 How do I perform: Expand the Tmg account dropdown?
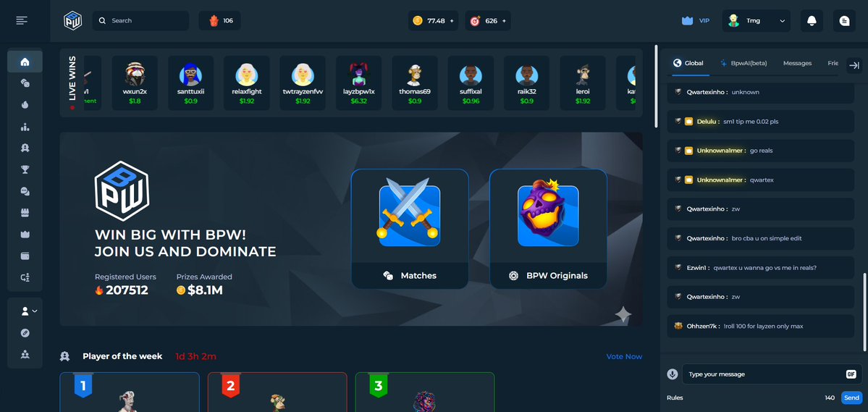click(757, 20)
